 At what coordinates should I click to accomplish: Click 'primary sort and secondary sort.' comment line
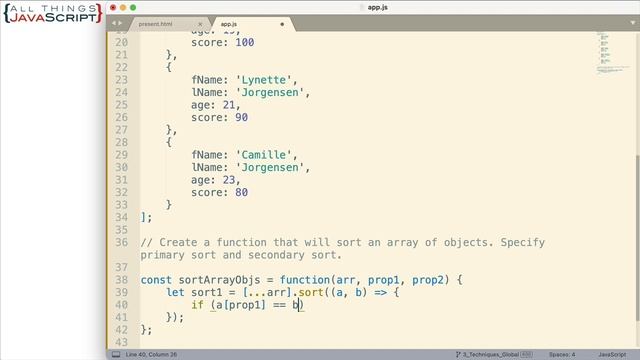241,255
